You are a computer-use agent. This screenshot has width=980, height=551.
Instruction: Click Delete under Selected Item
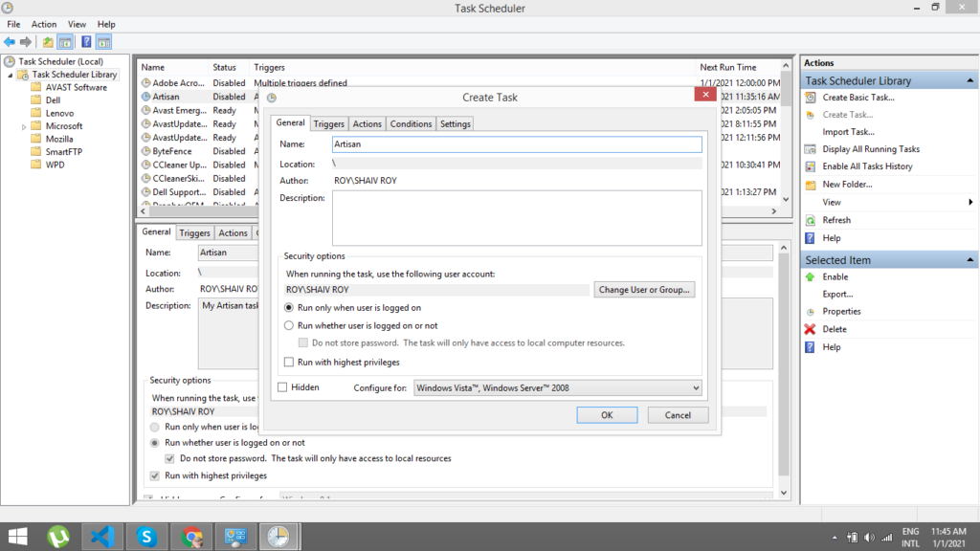tap(835, 329)
